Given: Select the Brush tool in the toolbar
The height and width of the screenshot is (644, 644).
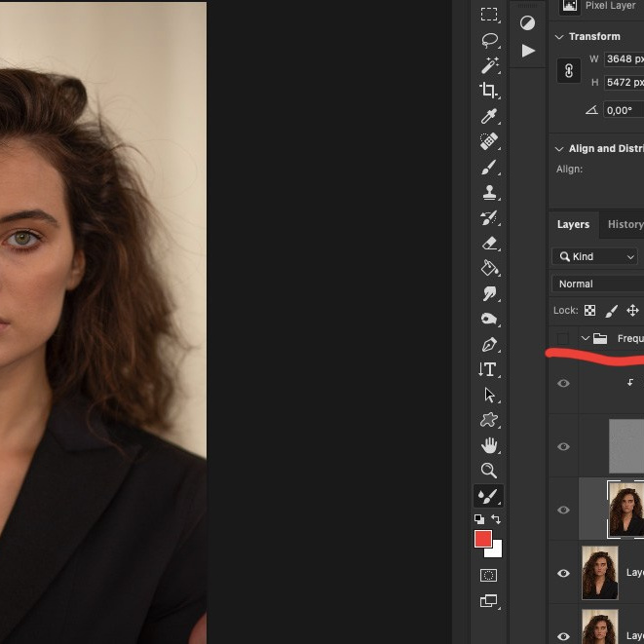Looking at the screenshot, I should point(489,168).
